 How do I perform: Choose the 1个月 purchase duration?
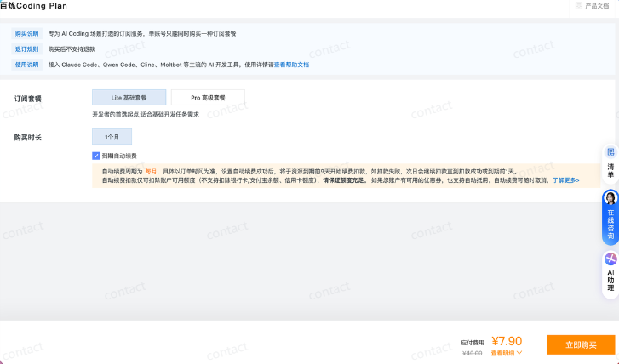(x=112, y=137)
